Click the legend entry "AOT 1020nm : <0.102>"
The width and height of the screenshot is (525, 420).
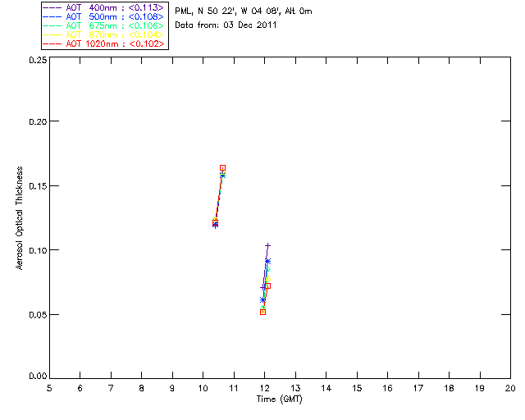[x=104, y=43]
